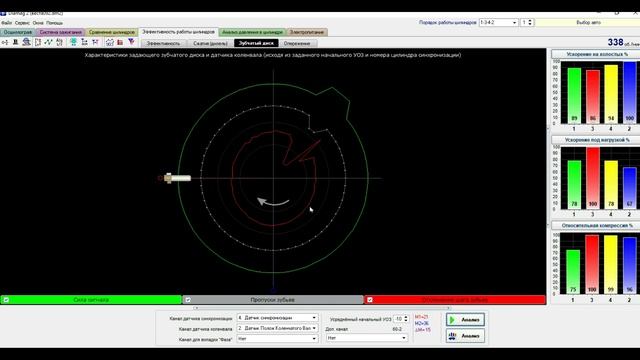640x360 pixels.
Task: Toggle the checkbox on the red Отклонение шага зубьев bar
Action: pyautogui.click(x=369, y=300)
